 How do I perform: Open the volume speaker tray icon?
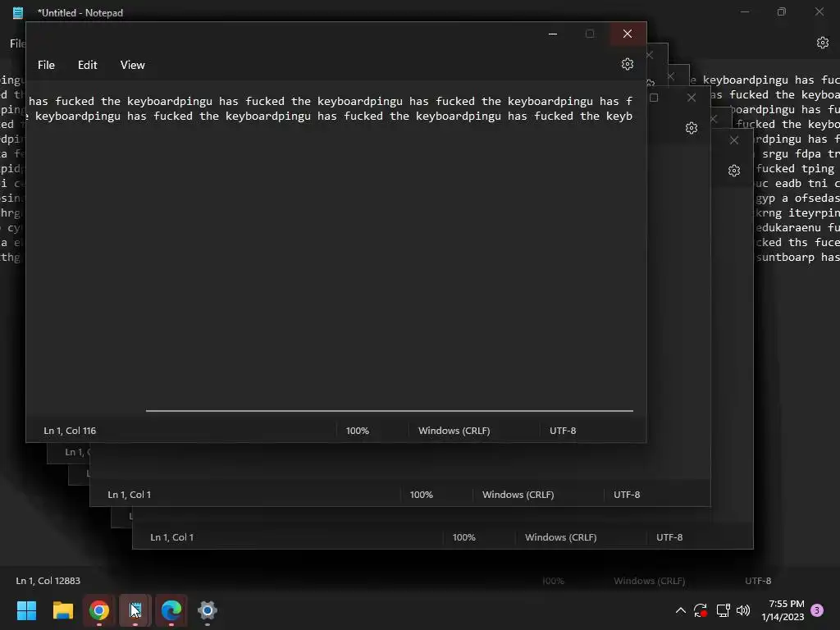tap(743, 610)
